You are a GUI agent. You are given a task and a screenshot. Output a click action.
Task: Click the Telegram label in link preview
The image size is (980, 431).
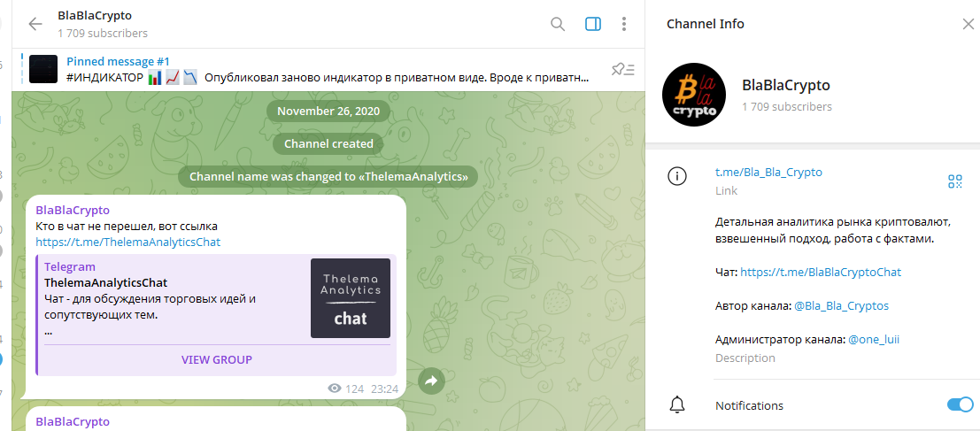click(x=69, y=266)
